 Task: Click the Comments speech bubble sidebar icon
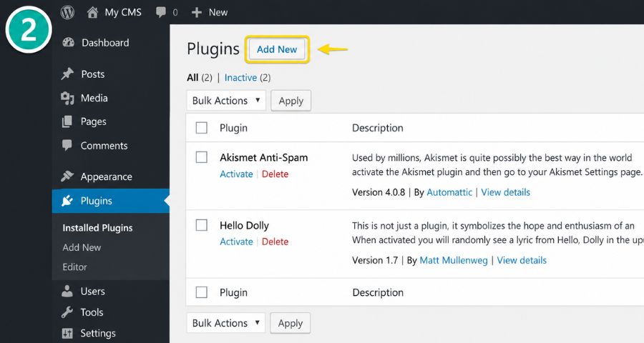click(67, 145)
